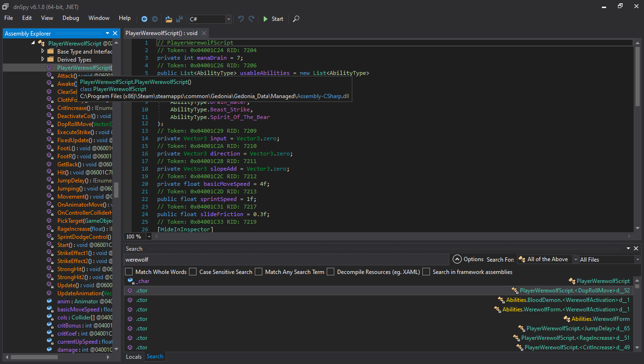Image resolution: width=644 pixels, height=364 pixels.
Task: Click the Open file folder icon
Action: (x=169, y=19)
